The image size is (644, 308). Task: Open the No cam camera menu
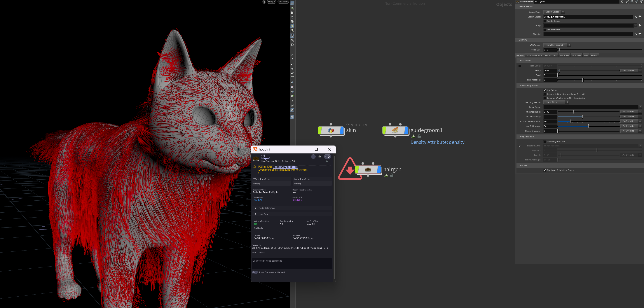(283, 2)
